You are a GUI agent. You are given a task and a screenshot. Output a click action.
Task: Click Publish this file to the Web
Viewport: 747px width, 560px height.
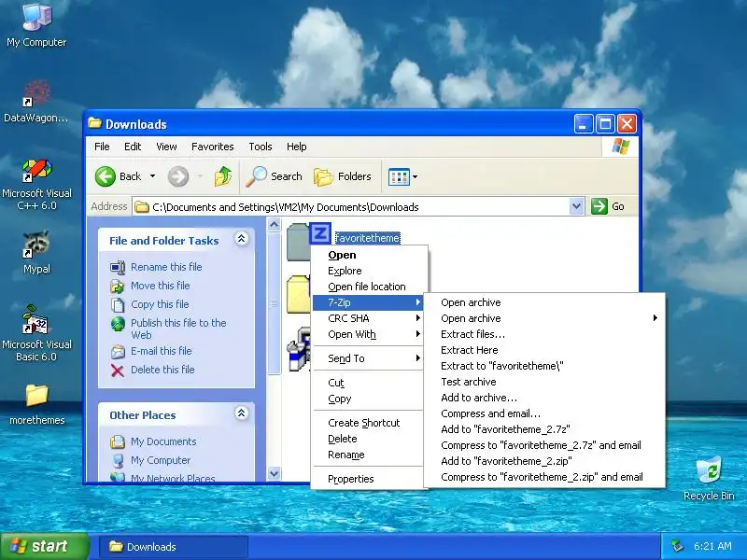178,329
